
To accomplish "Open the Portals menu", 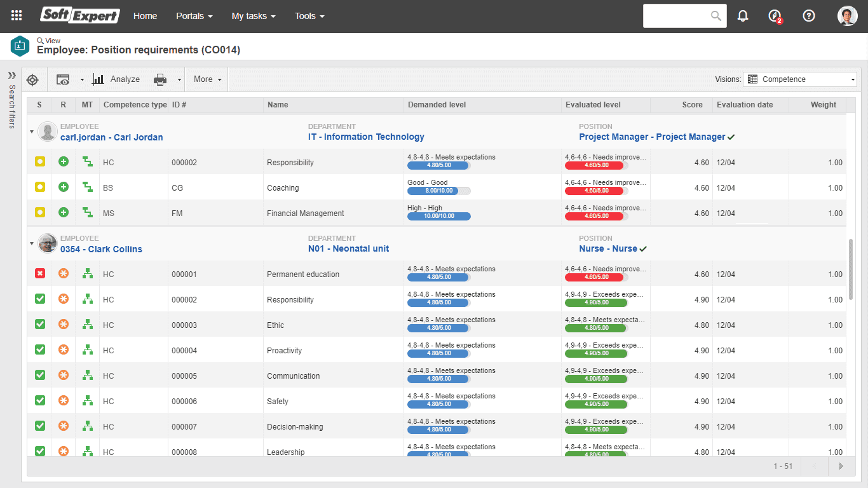I will click(x=194, y=16).
